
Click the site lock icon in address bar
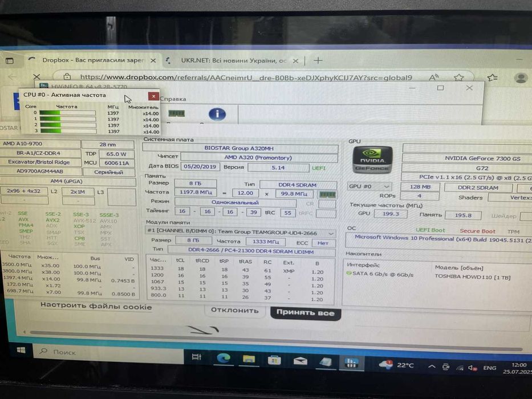(67, 77)
